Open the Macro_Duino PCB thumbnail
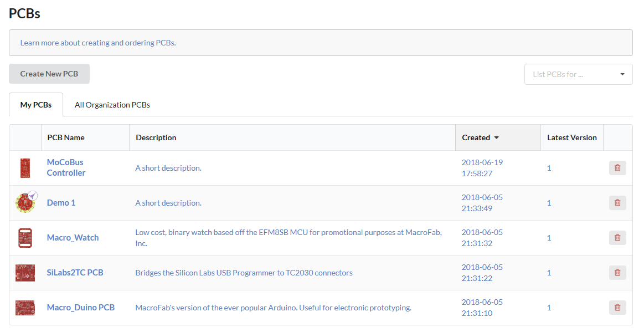644x332 pixels. click(x=25, y=308)
